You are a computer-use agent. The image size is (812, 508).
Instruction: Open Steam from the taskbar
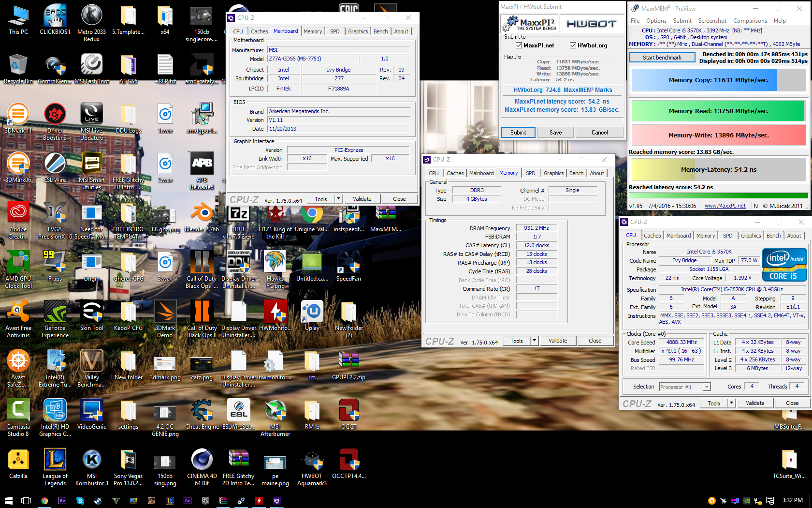coord(98,501)
